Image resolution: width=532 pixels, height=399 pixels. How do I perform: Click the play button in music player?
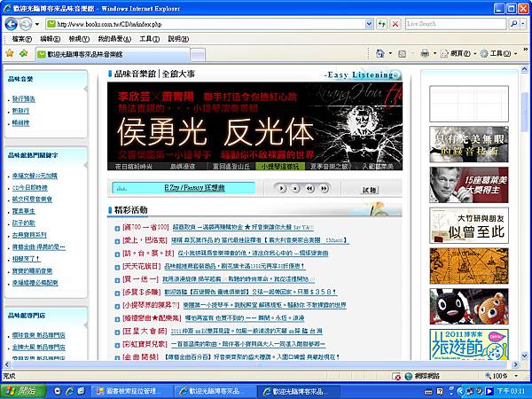(281, 188)
